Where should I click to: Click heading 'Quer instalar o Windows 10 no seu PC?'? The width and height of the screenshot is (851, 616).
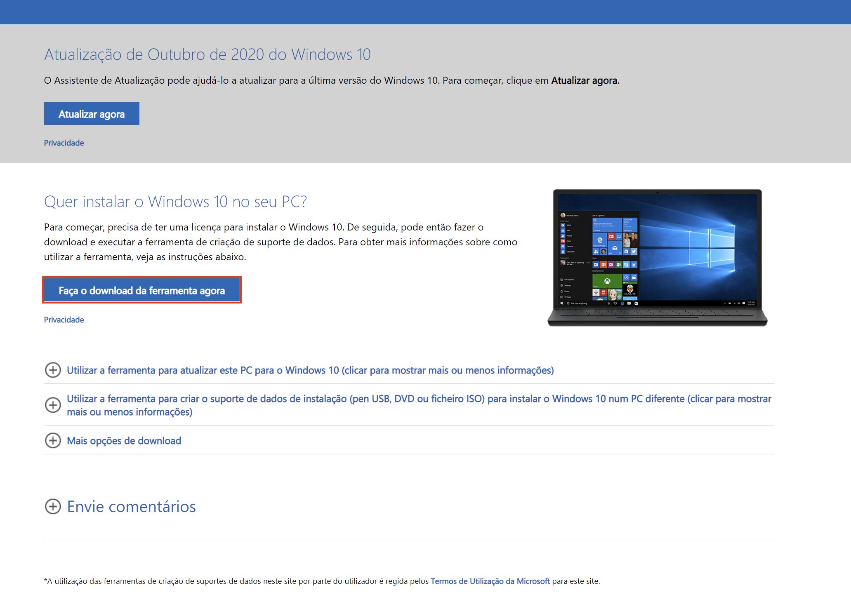click(175, 202)
